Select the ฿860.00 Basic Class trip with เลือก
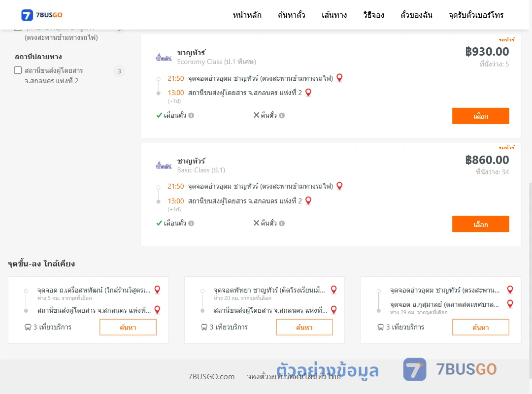The width and height of the screenshot is (532, 394). 480,224
